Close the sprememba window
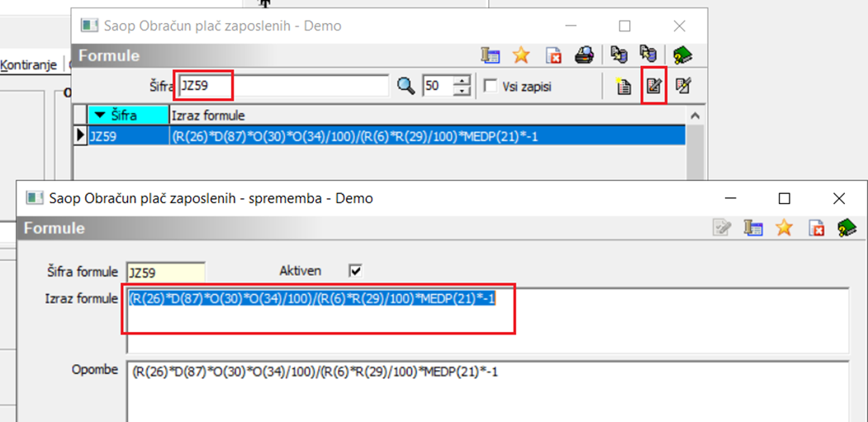Screen dimensions: 868x422 click(x=838, y=198)
